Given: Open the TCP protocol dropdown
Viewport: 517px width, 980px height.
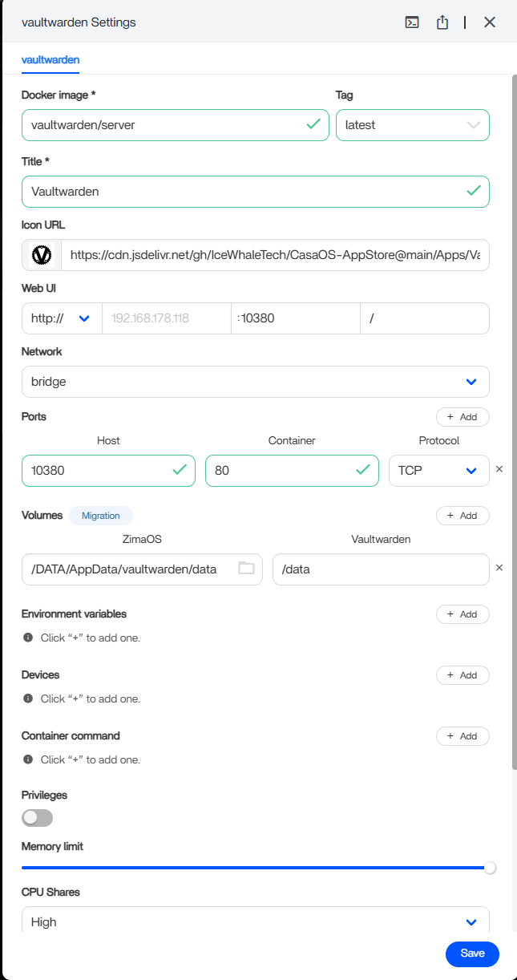Looking at the screenshot, I should [438, 471].
